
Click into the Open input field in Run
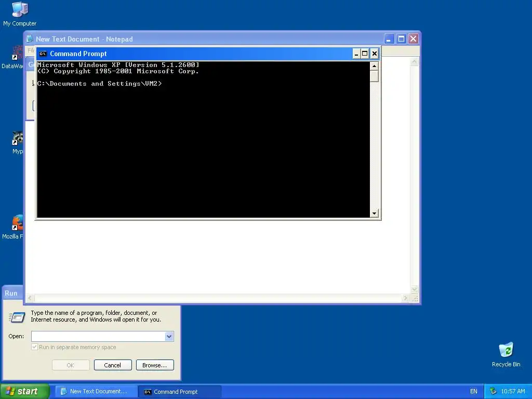click(x=98, y=336)
